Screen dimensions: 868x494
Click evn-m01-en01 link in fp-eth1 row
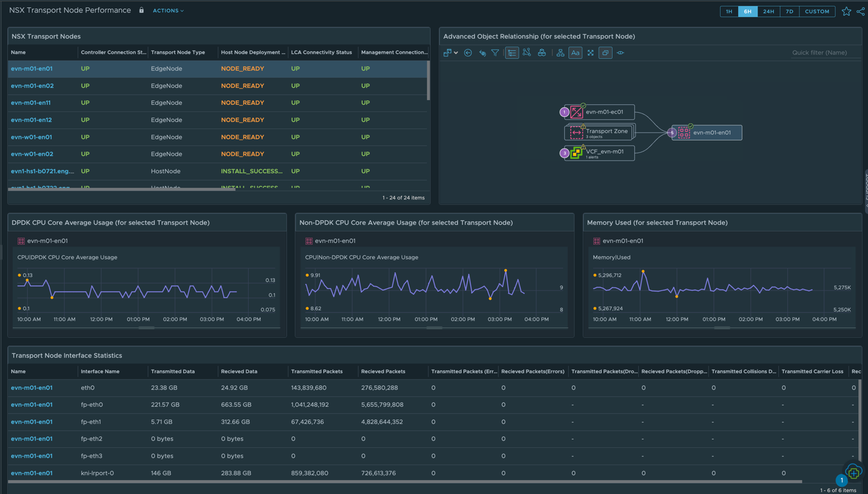click(32, 422)
